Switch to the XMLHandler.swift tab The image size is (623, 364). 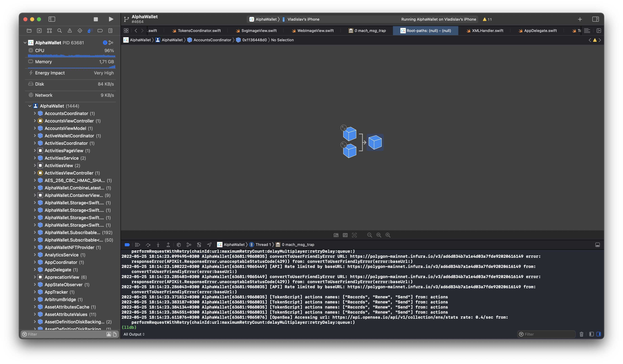pos(487,31)
